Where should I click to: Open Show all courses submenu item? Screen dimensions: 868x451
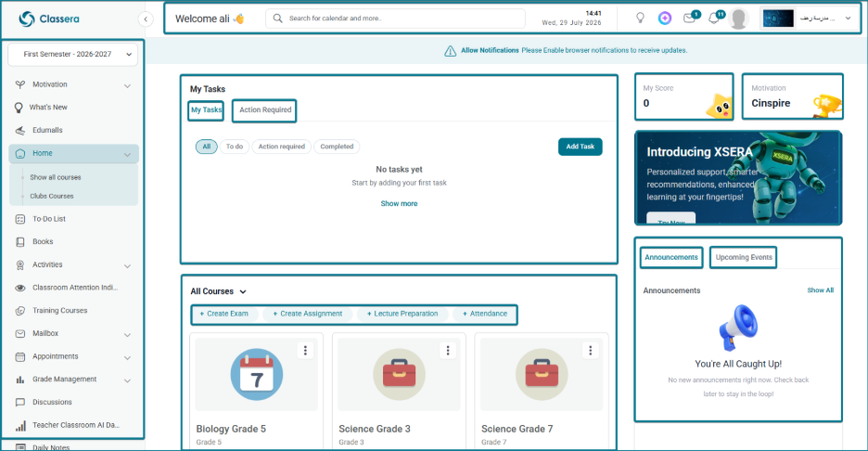(x=56, y=178)
